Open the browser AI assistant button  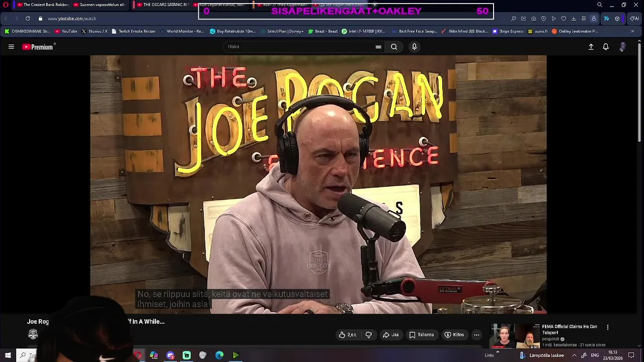coord(634,19)
